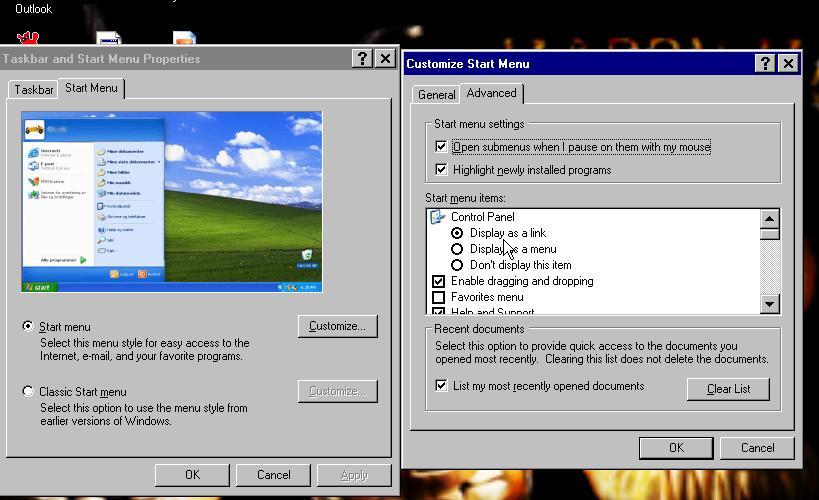
Task: Click the Start menu preview image
Action: click(172, 202)
